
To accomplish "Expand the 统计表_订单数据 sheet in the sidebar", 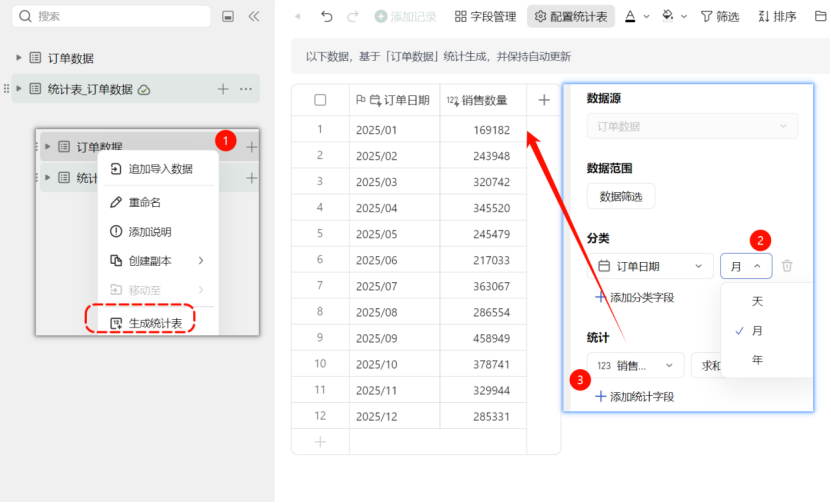I will 19,89.
